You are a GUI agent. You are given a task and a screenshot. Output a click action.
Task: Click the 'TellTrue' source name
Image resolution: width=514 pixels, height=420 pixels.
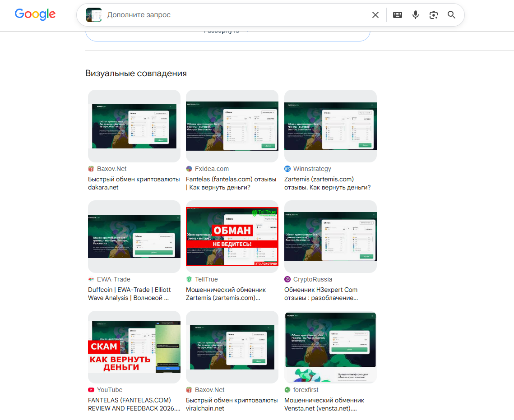click(206, 279)
